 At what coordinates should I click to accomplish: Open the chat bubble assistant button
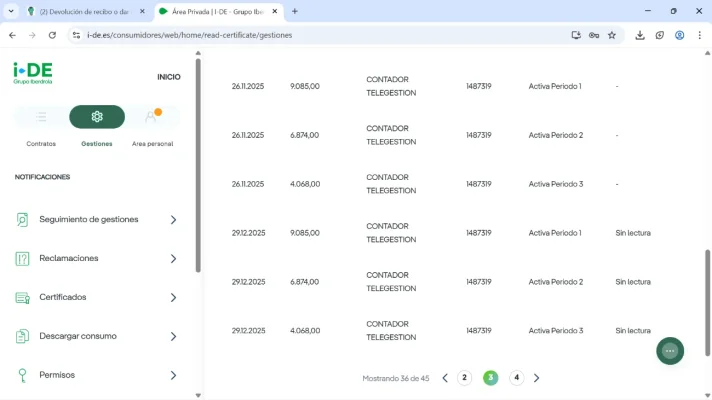coord(670,351)
